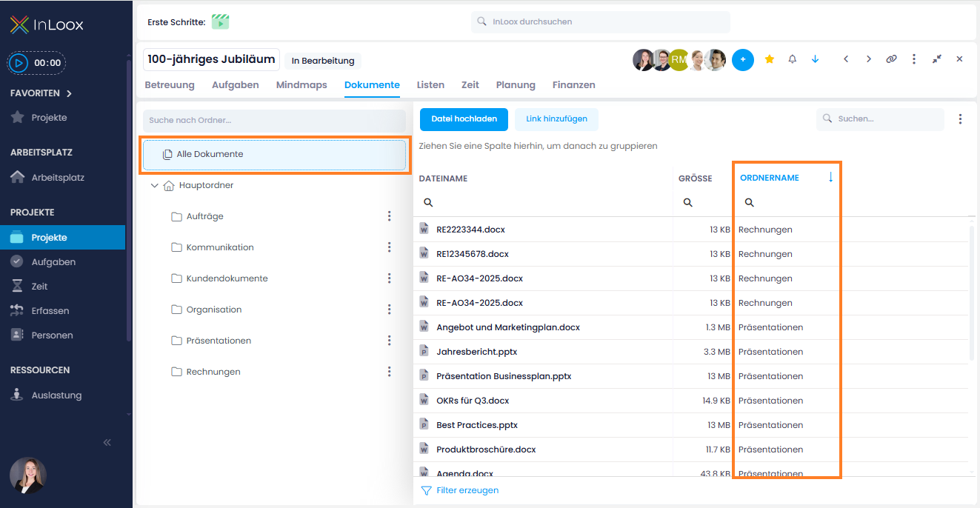The image size is (980, 508).
Task: Switch to the Mindmaps tab
Action: coord(301,85)
